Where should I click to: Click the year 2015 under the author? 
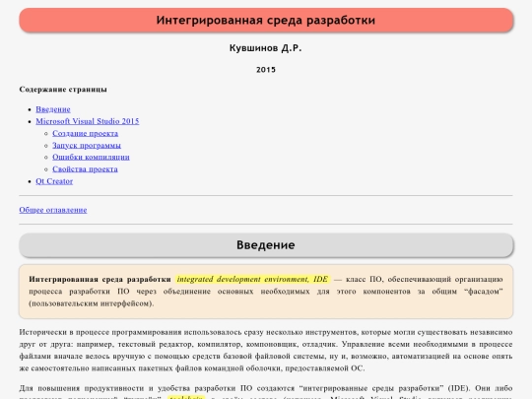[x=266, y=70]
